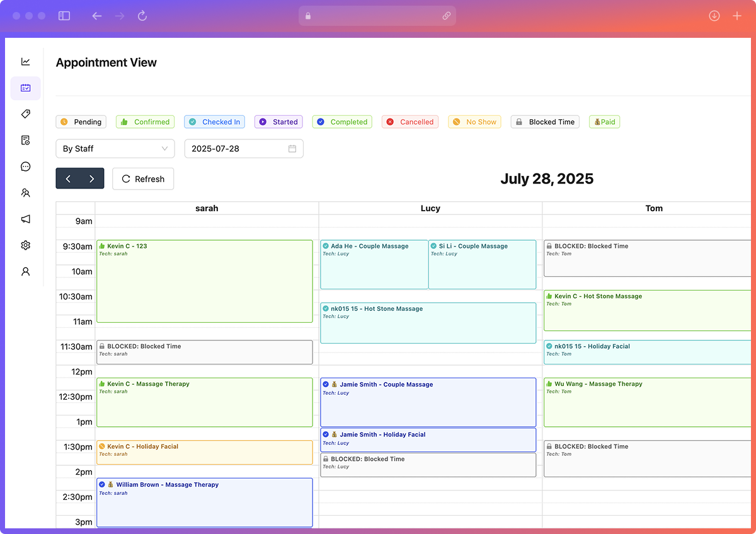The image size is (756, 534).
Task: Open a new browser tab with plus icon
Action: point(737,16)
